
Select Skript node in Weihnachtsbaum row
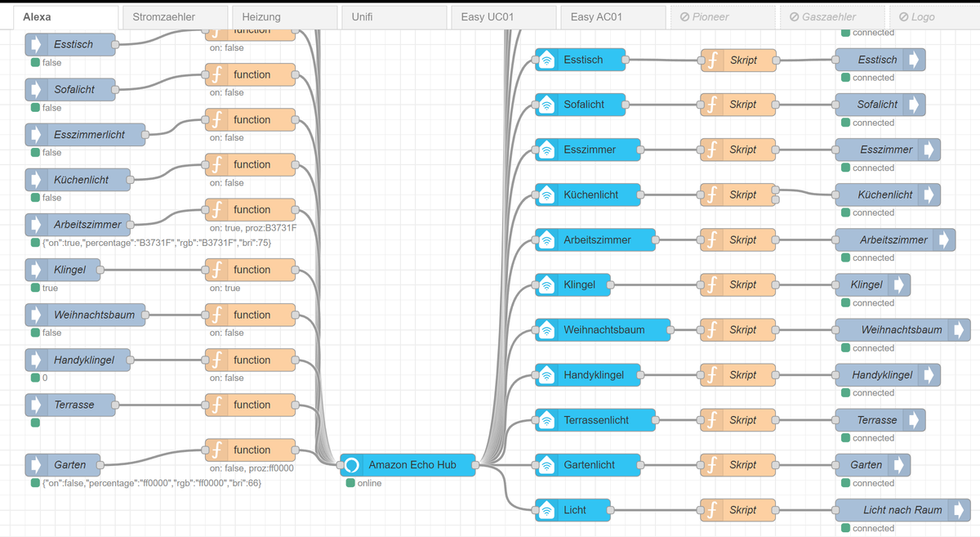click(x=738, y=330)
